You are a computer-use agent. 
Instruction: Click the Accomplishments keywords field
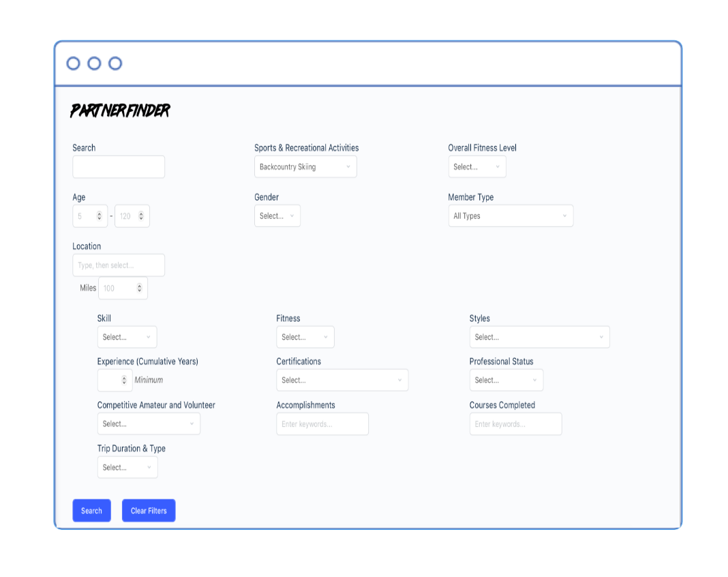click(322, 424)
